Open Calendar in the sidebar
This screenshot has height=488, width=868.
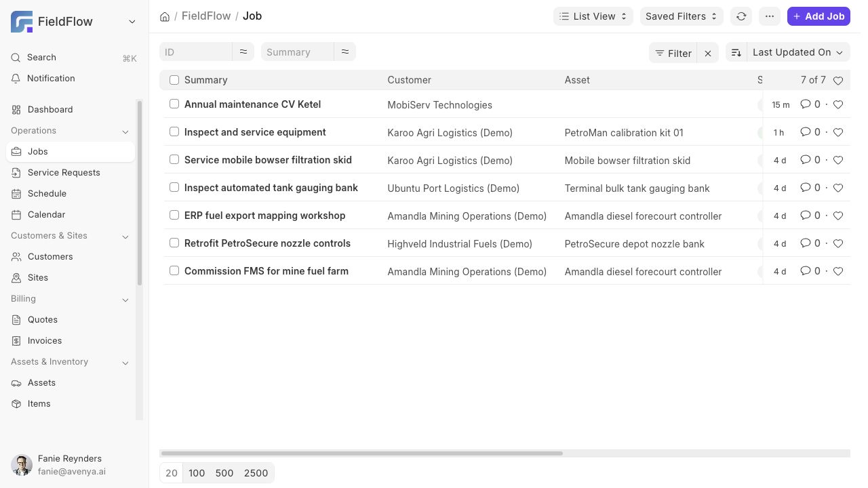(x=71, y=214)
